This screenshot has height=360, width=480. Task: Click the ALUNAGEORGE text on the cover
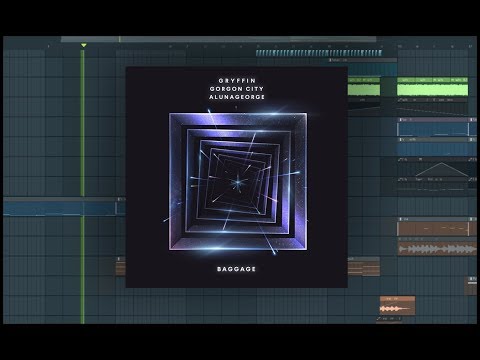point(237,97)
